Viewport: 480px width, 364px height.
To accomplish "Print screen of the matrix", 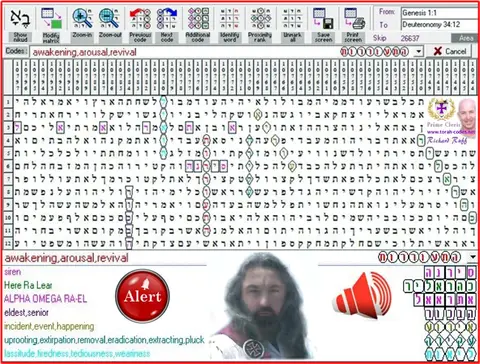I will tap(354, 24).
